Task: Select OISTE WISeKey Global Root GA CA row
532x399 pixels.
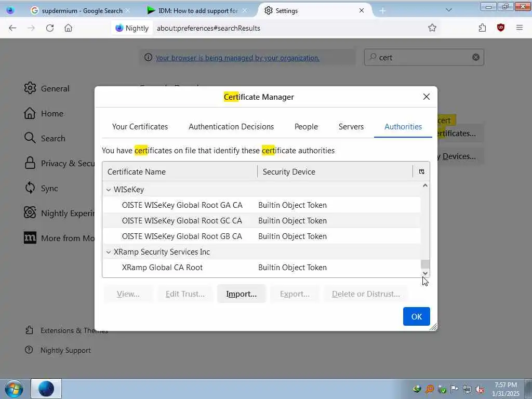Action: [x=261, y=205]
